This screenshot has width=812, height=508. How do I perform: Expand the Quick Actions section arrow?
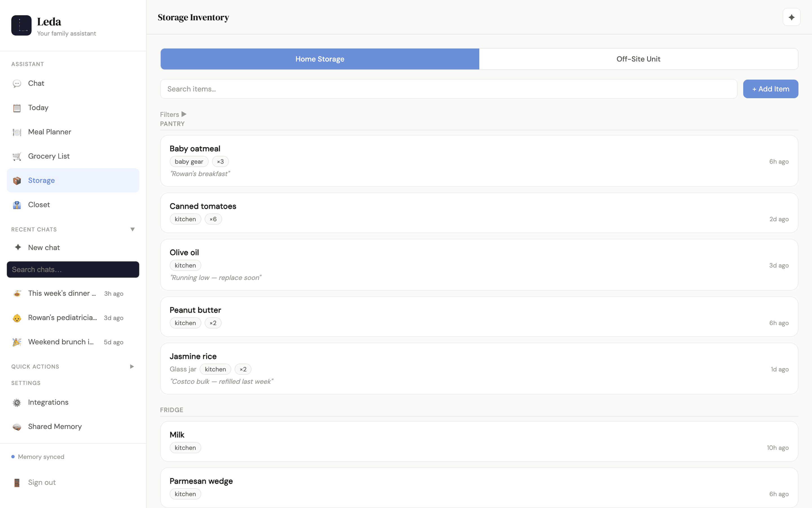click(x=132, y=367)
